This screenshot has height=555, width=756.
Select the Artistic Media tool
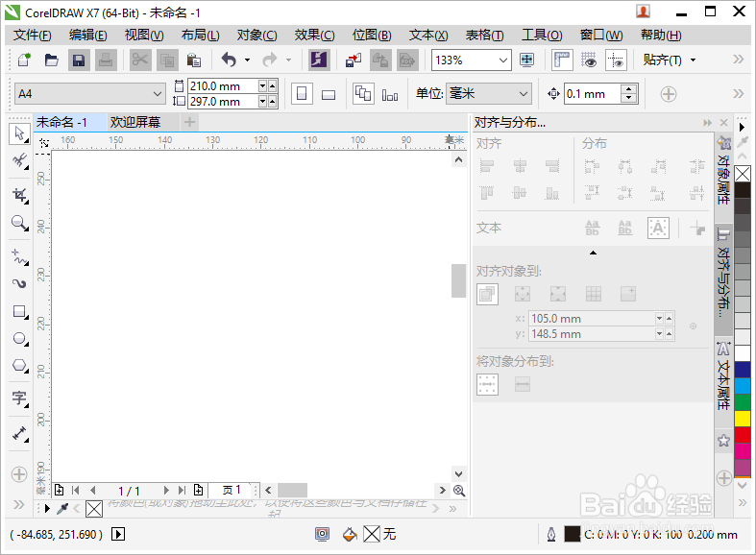click(19, 283)
